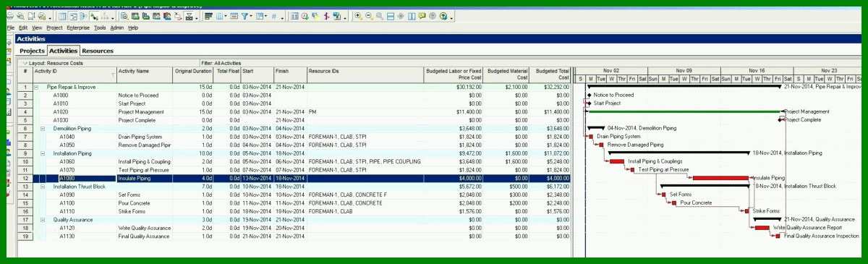The height and width of the screenshot is (264, 868).
Task: Click the help question mark icon
Action: point(443,15)
